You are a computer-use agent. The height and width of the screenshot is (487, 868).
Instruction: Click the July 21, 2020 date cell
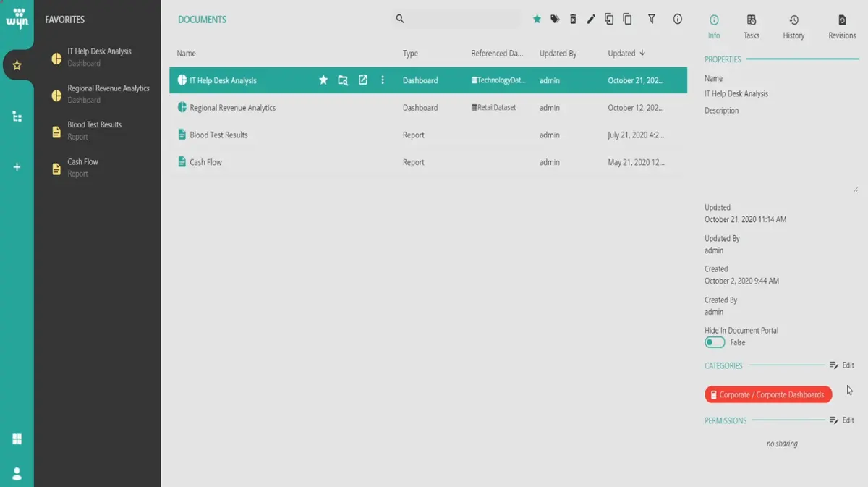click(636, 135)
